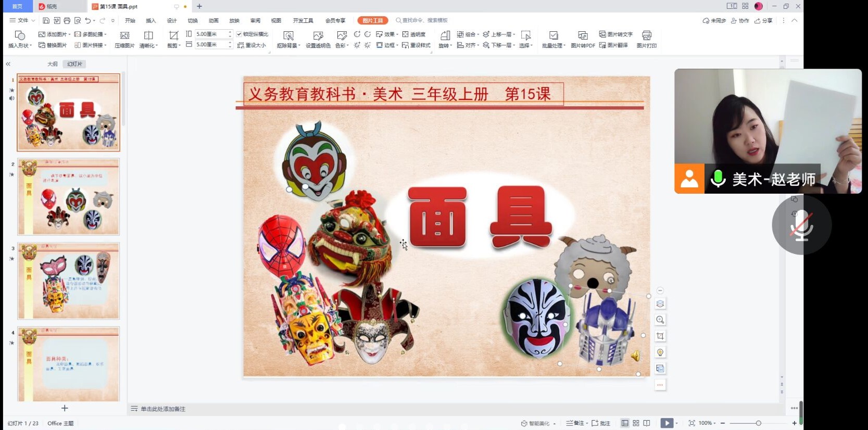Click zoom out minus button

pos(723,423)
